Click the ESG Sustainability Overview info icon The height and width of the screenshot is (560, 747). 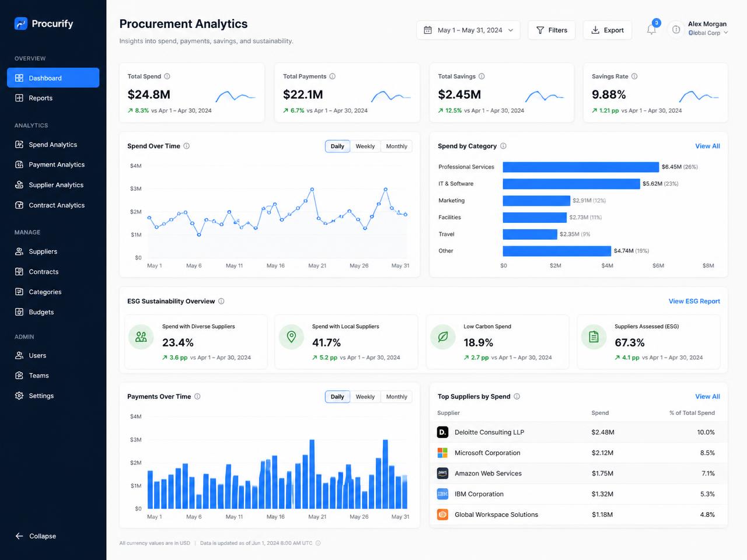[221, 302]
